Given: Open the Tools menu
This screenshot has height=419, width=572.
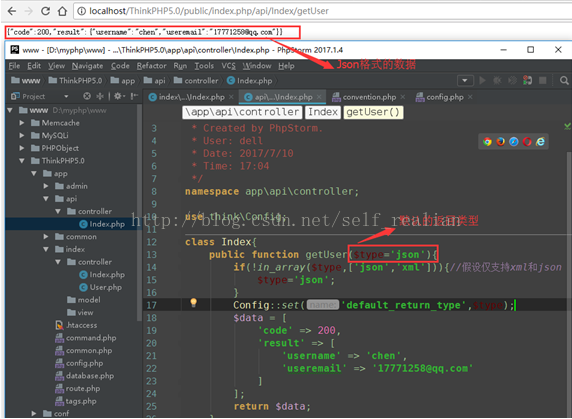Looking at the screenshot, I should click(x=204, y=66).
